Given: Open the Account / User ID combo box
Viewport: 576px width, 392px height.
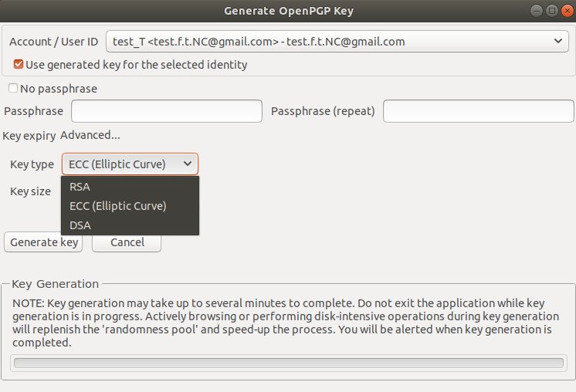Looking at the screenshot, I should (x=337, y=41).
